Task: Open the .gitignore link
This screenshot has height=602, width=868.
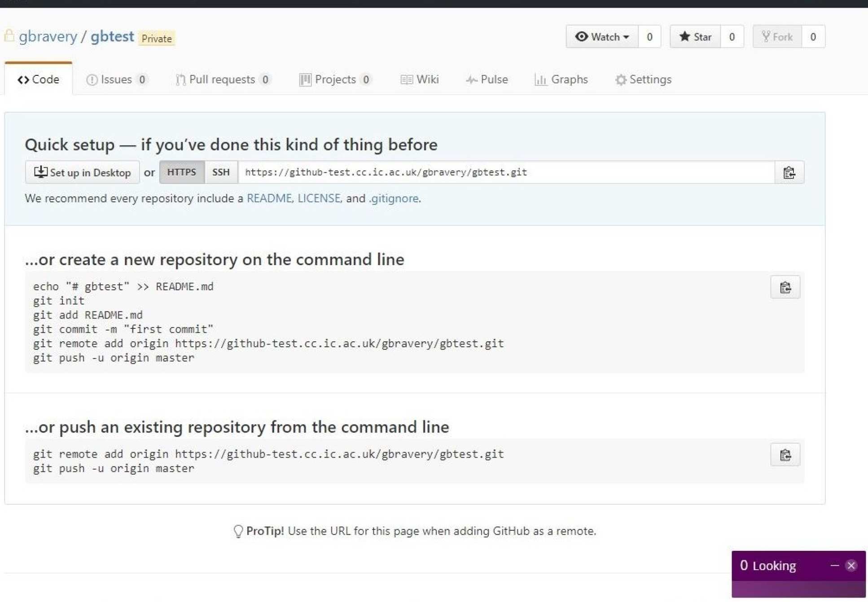Action: pos(394,198)
